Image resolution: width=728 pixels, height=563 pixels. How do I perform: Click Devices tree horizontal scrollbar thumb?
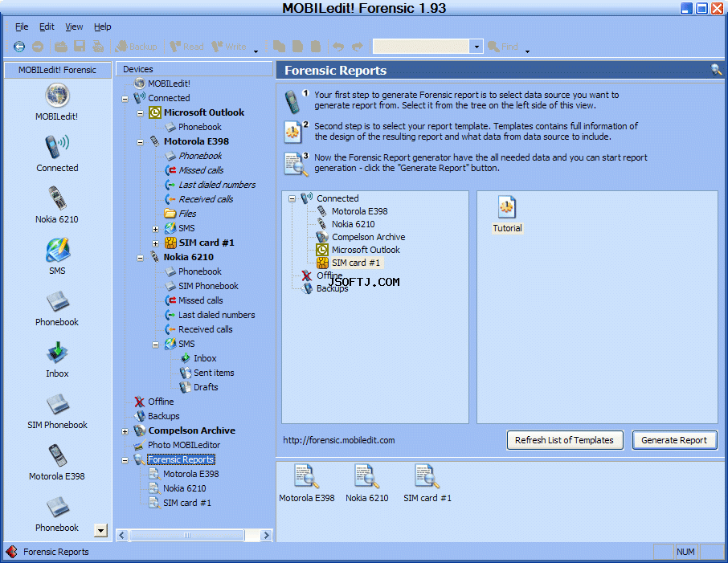[x=187, y=535]
